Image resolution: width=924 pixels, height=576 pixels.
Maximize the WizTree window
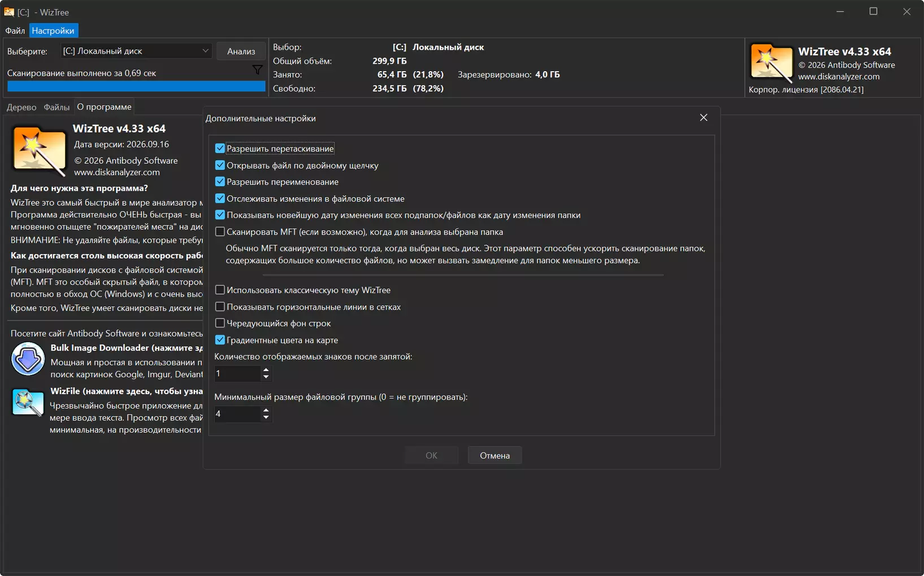[873, 12]
